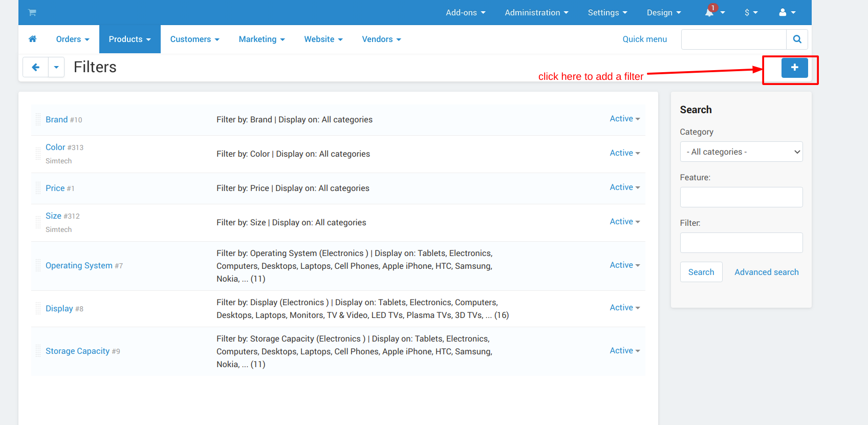Open status dropdown for Storage Capacity filter
Screen dimensions: 868x425
624,351
